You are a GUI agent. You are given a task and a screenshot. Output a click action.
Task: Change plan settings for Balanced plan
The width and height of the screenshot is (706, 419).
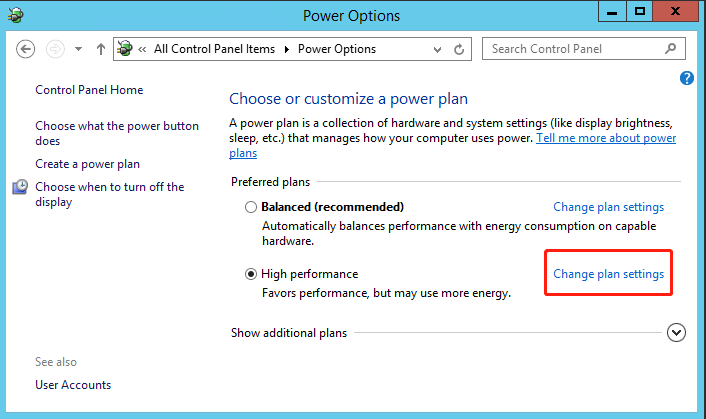click(x=608, y=207)
